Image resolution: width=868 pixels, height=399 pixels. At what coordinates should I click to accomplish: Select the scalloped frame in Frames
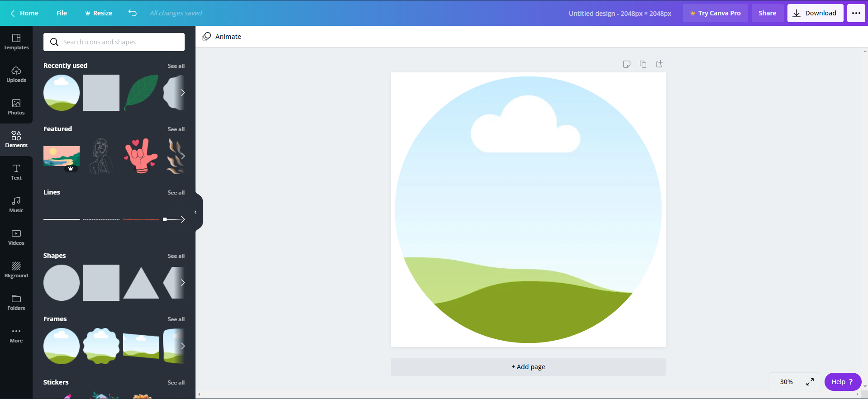(101, 346)
